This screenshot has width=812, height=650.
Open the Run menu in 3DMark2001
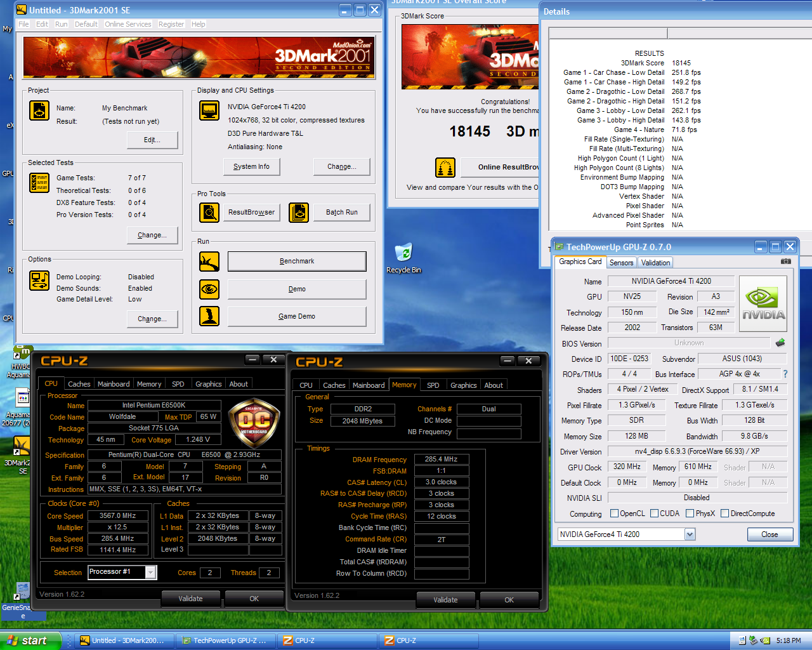(61, 24)
